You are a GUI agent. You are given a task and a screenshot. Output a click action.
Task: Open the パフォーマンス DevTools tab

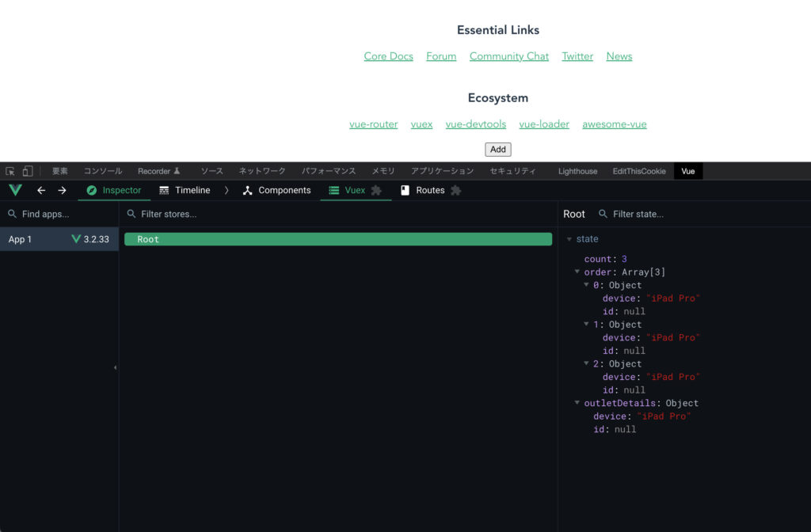click(x=329, y=171)
